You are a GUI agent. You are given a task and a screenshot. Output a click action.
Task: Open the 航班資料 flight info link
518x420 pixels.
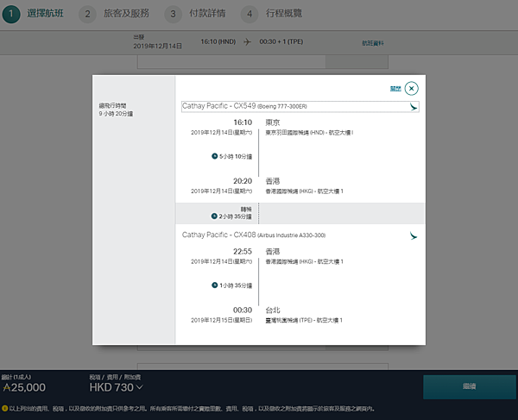373,43
